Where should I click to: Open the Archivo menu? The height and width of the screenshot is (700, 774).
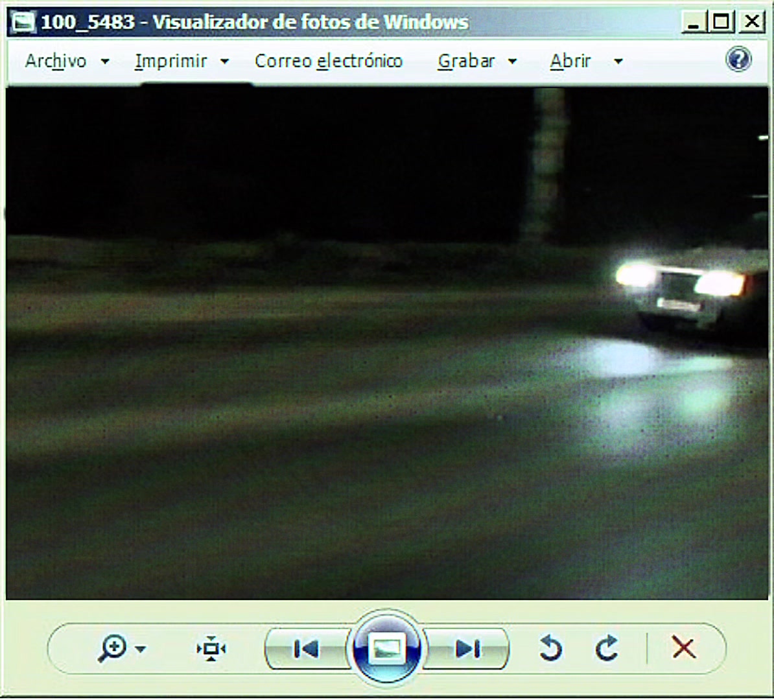pyautogui.click(x=56, y=61)
